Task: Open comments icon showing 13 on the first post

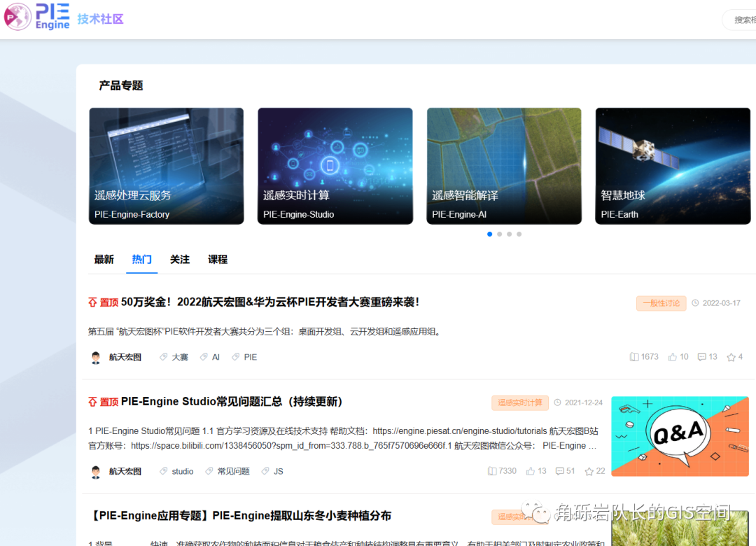Action: [703, 356]
